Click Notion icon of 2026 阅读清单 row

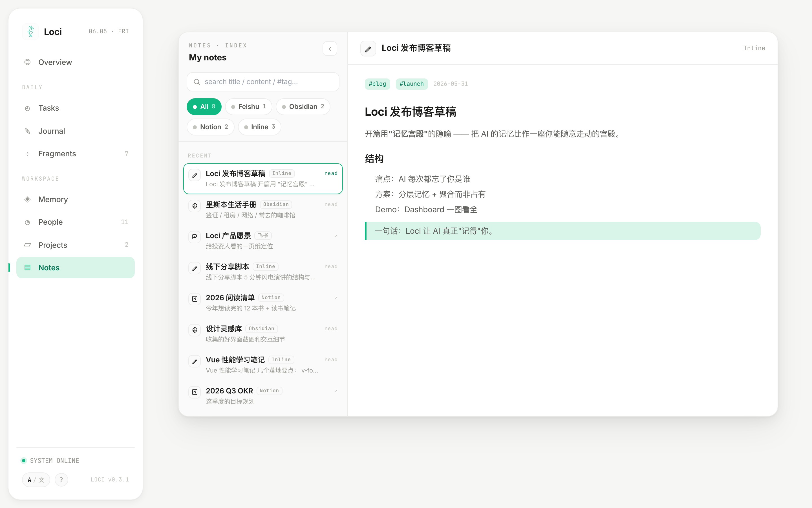click(x=195, y=299)
